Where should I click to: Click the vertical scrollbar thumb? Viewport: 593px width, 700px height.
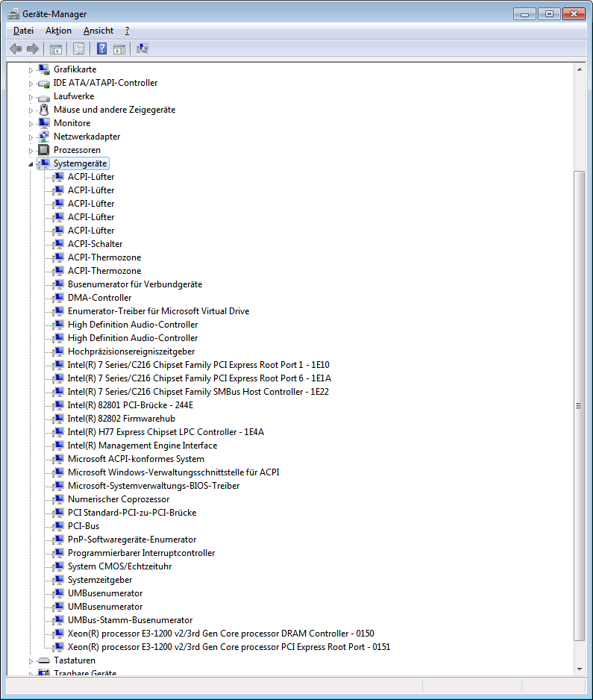(x=579, y=406)
